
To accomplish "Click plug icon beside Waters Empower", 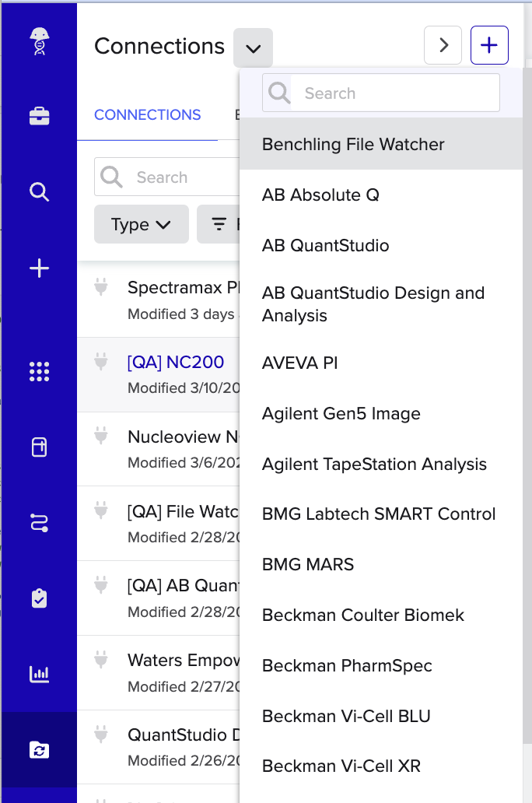I will (x=101, y=660).
